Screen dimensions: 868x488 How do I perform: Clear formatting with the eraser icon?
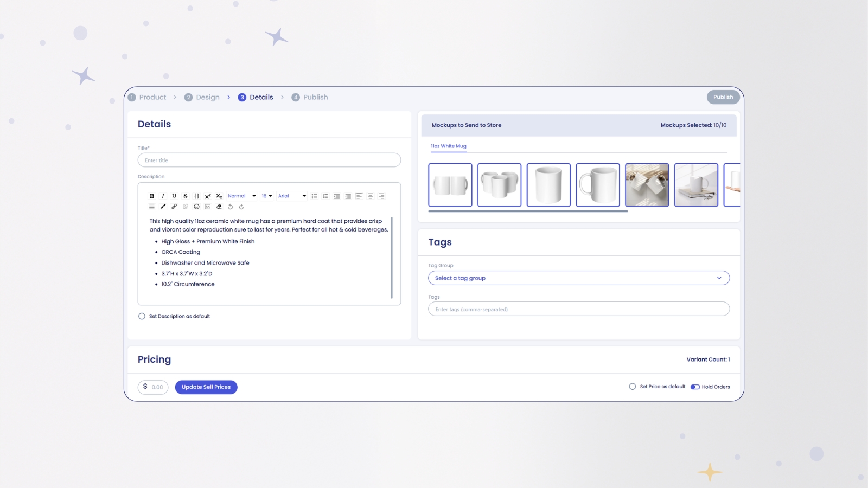219,207
